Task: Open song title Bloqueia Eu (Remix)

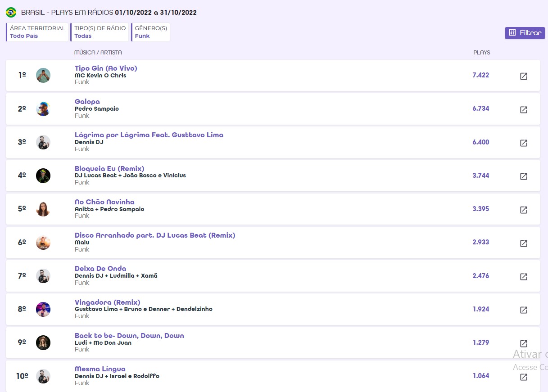Action: (109, 168)
